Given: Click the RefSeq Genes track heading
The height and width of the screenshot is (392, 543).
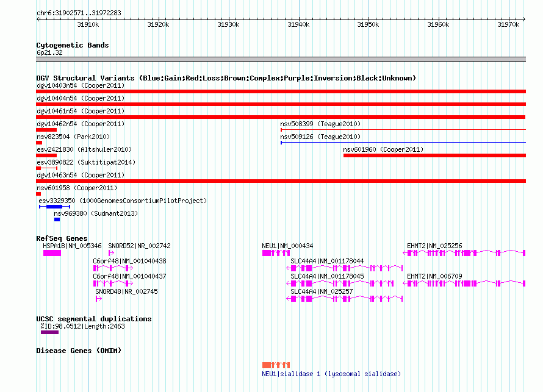Looking at the screenshot, I should (x=62, y=238).
